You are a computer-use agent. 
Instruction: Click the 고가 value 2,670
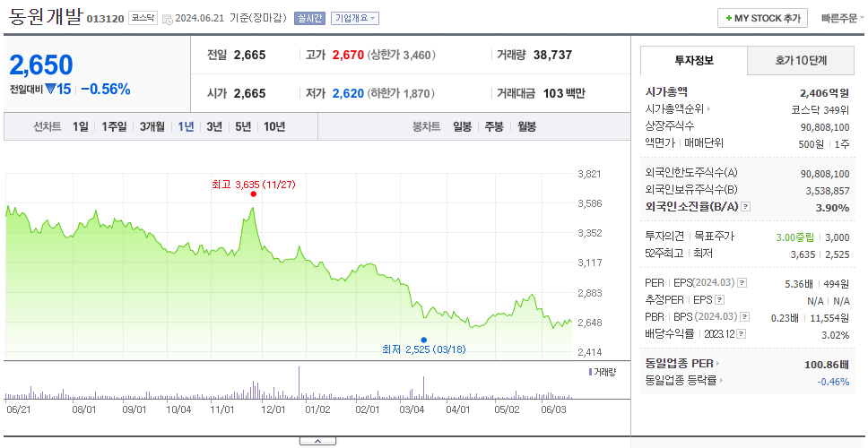click(x=348, y=56)
